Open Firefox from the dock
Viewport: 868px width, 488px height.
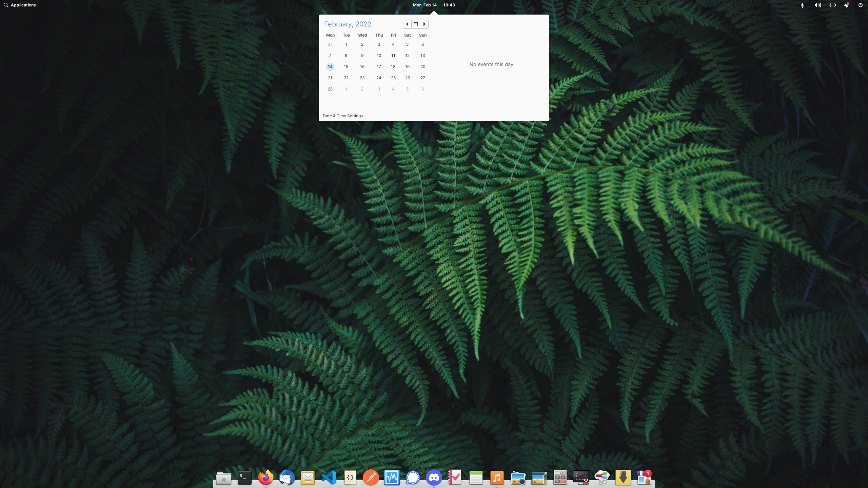click(x=265, y=478)
